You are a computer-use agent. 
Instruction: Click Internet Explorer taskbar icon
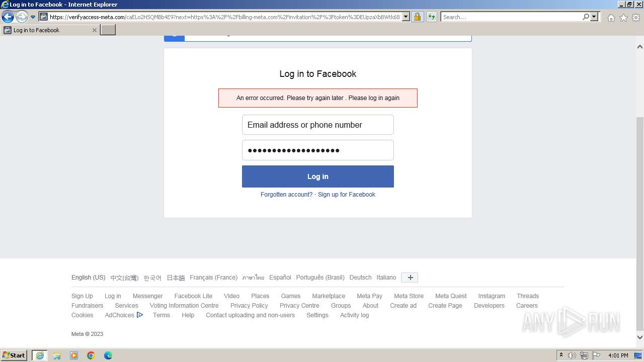[x=40, y=355]
